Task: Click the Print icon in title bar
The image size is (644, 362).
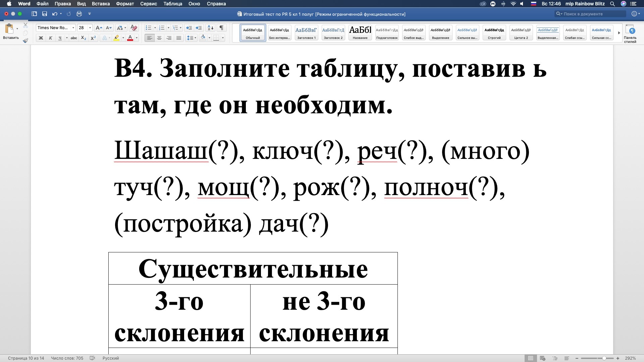Action: [x=79, y=14]
